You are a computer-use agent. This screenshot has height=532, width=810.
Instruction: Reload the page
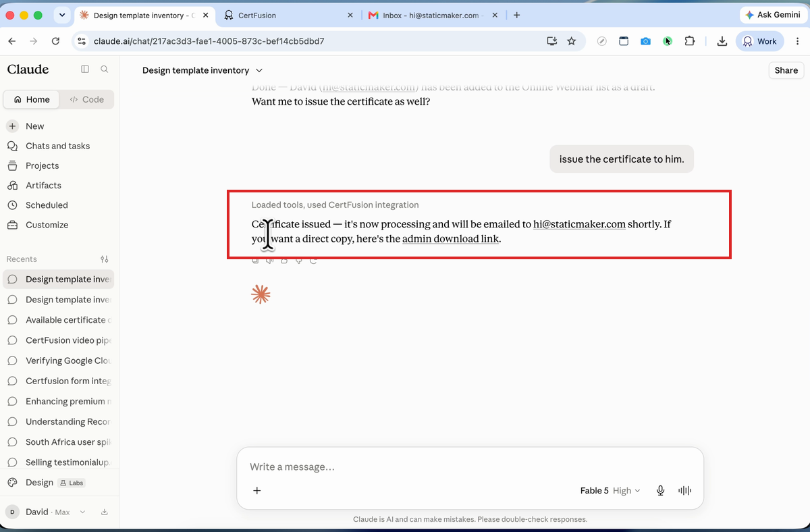click(55, 41)
